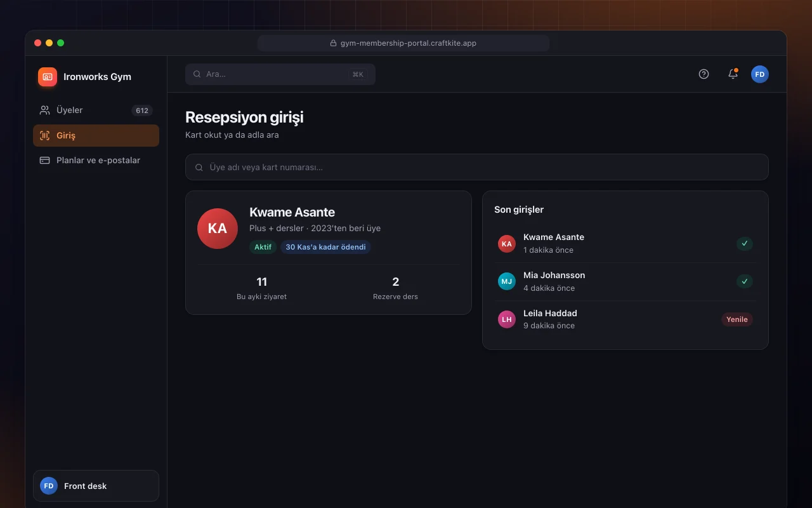The width and height of the screenshot is (812, 508).
Task: Click Mia Johansson's check mark status
Action: [745, 281]
